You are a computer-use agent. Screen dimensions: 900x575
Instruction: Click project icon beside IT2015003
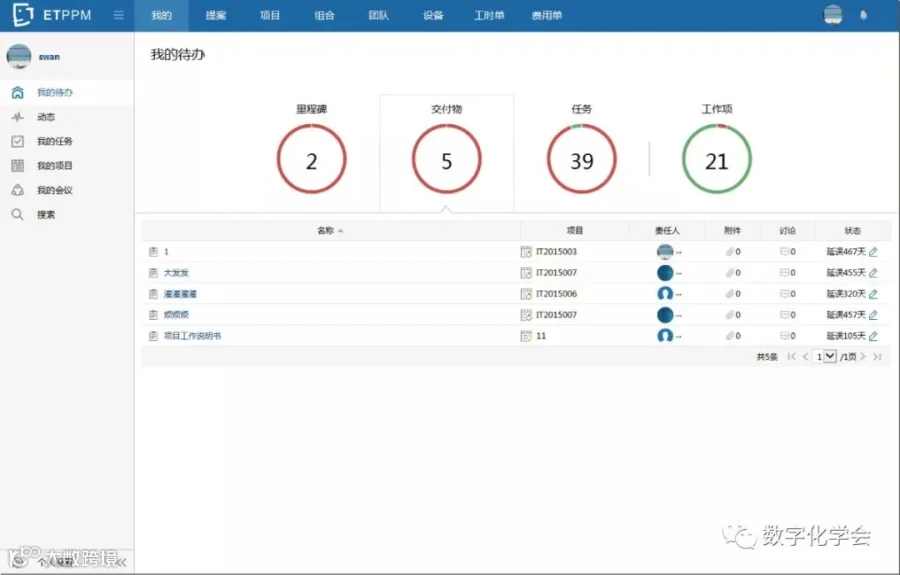coord(526,251)
